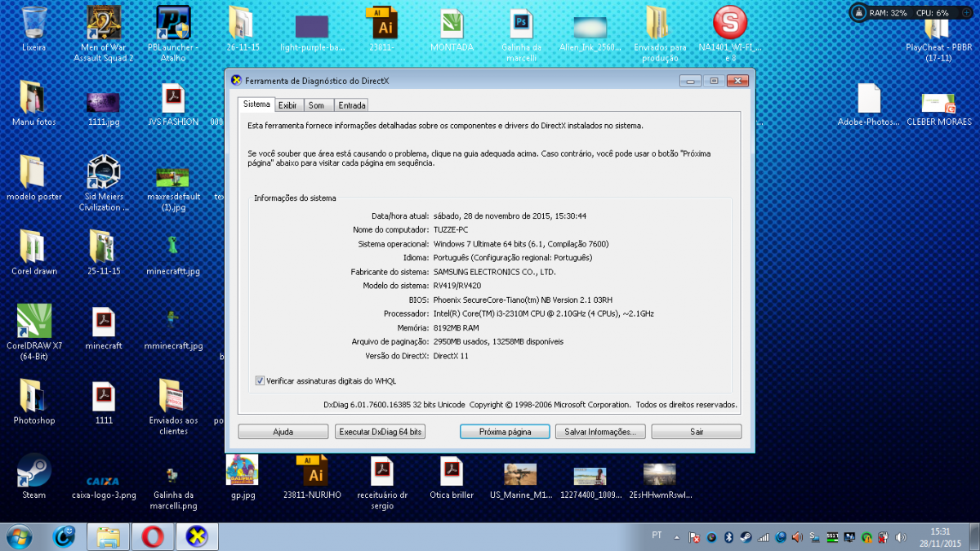Viewport: 980px width, 551px height.
Task: Open the 23811-NURJHO Illustrator file
Action: [x=312, y=477]
